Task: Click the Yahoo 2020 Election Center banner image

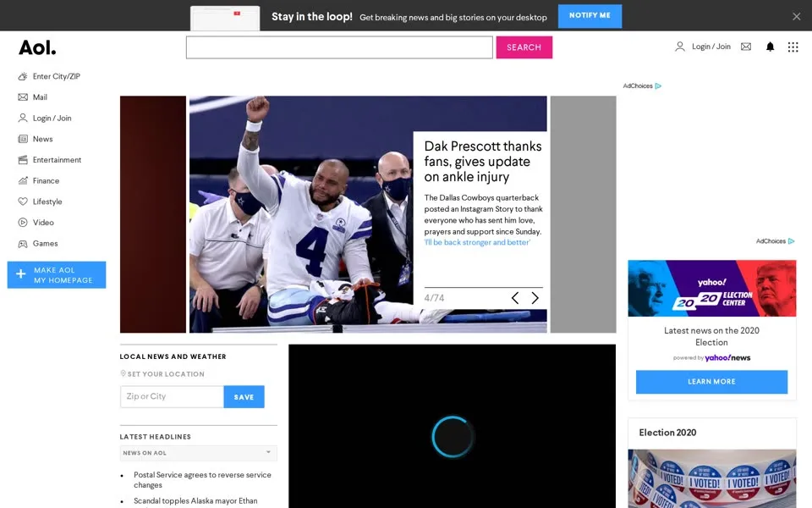Action: (x=711, y=288)
